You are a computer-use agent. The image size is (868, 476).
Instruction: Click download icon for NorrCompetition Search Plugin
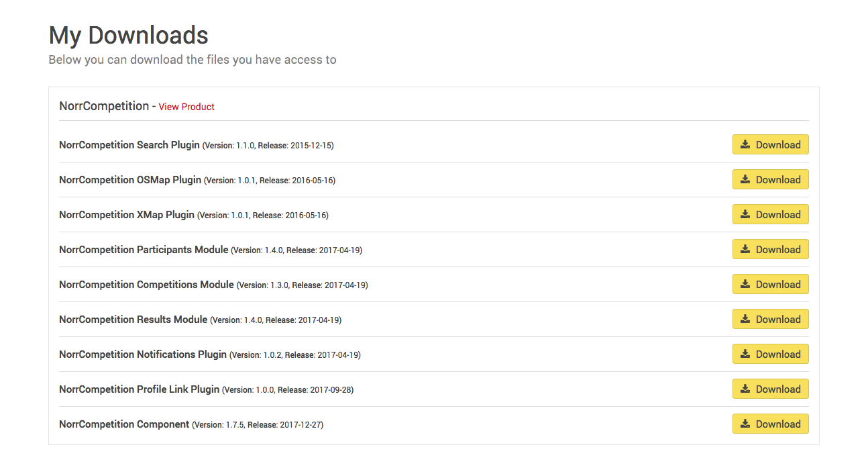tap(745, 144)
